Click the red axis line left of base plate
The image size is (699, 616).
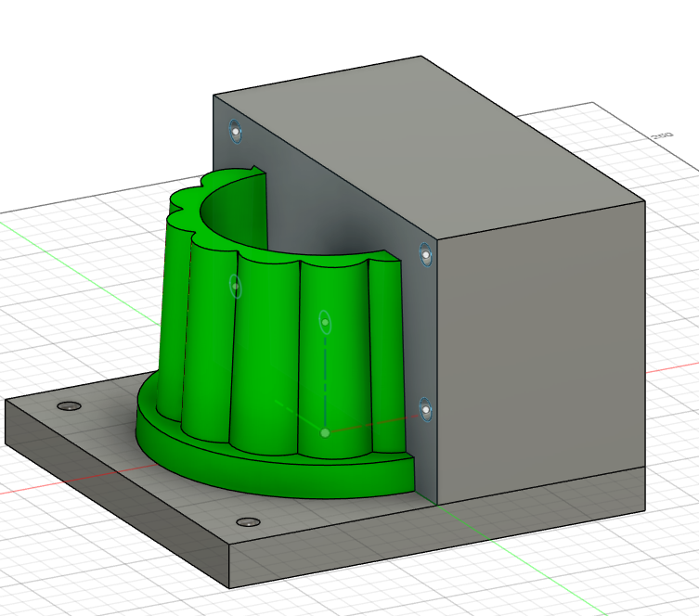click(19, 491)
